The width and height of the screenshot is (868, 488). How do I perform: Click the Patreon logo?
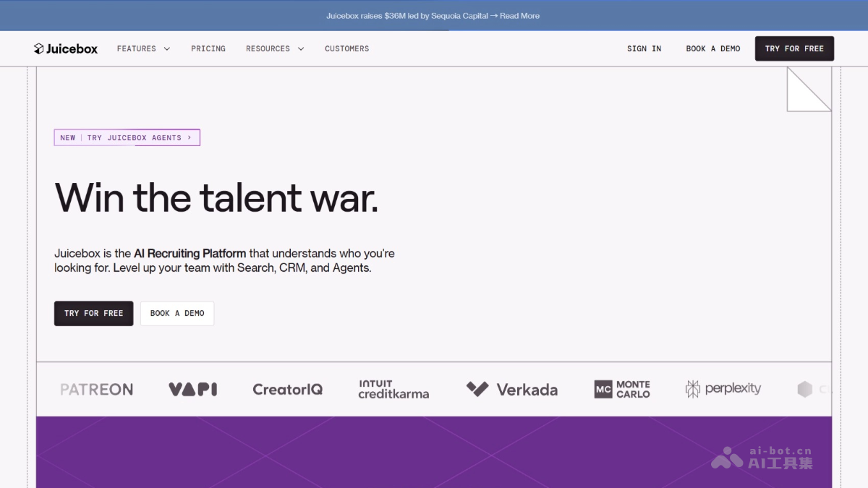click(96, 389)
